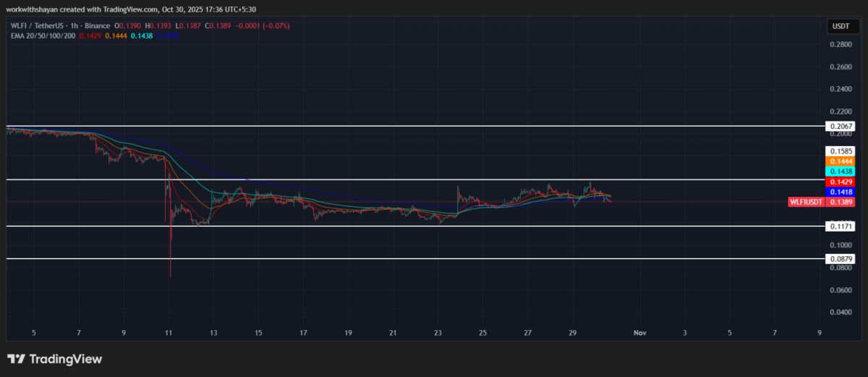This screenshot has height=377, width=868.
Task: Click the orange 0.1444 EMA price tag
Action: click(841, 161)
